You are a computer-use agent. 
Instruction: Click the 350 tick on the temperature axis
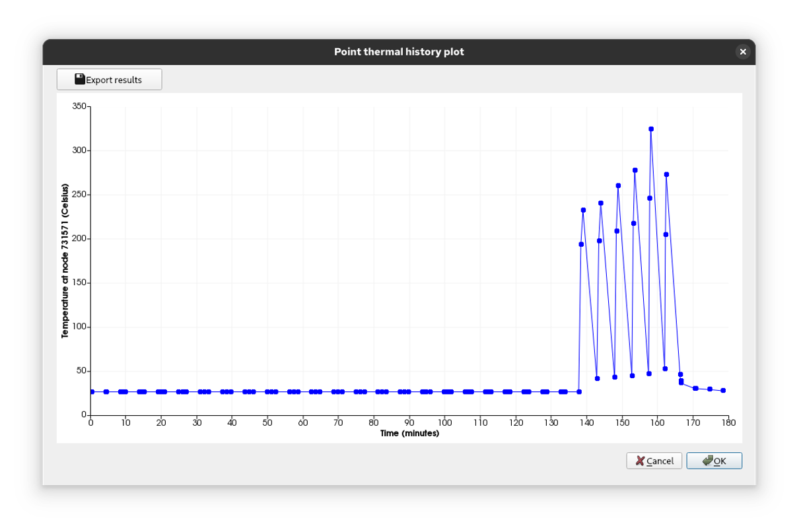coord(80,106)
